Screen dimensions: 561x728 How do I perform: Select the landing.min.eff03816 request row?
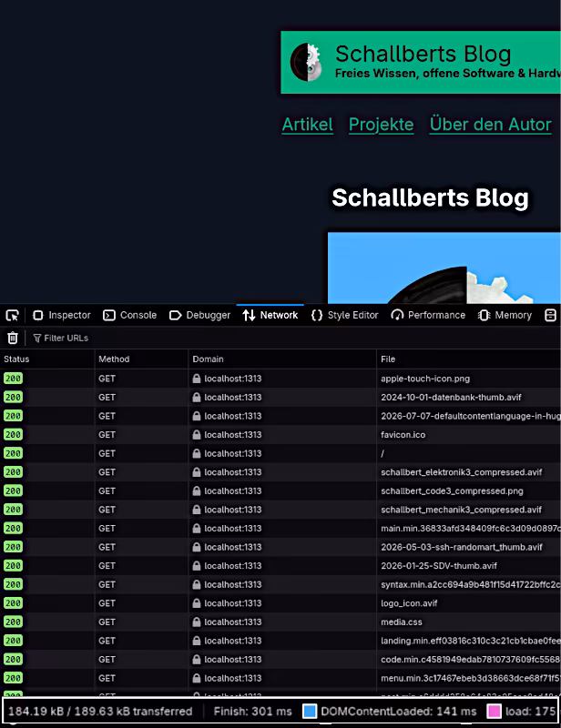tap(280, 641)
